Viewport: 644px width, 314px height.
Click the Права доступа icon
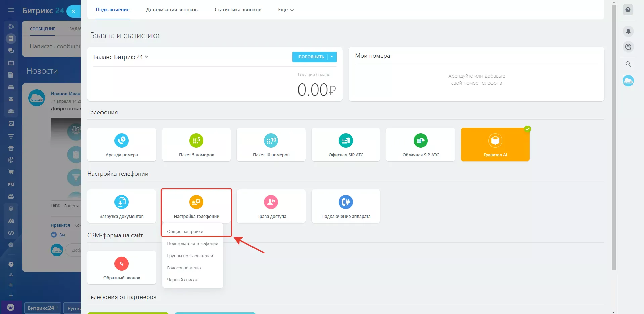[271, 202]
